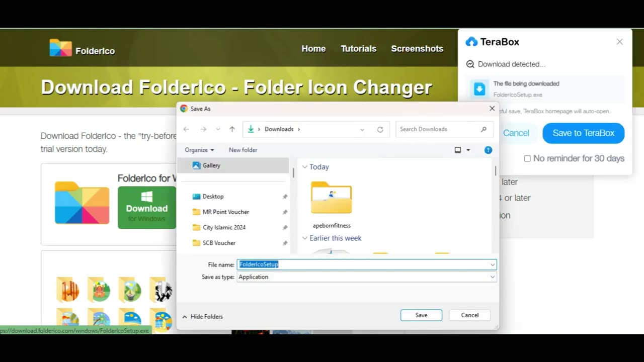Click Save to TeraBox button
This screenshot has width=644, height=362.
(x=584, y=133)
